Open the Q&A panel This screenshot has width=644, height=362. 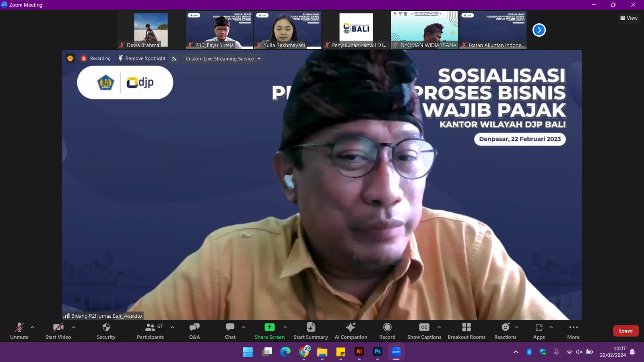coord(194,331)
